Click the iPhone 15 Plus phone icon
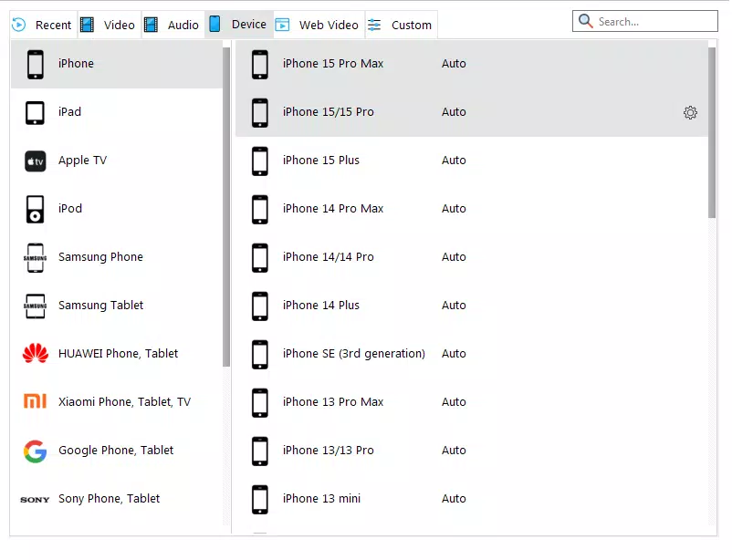Screen dimensions: 732x560 [x=260, y=161]
